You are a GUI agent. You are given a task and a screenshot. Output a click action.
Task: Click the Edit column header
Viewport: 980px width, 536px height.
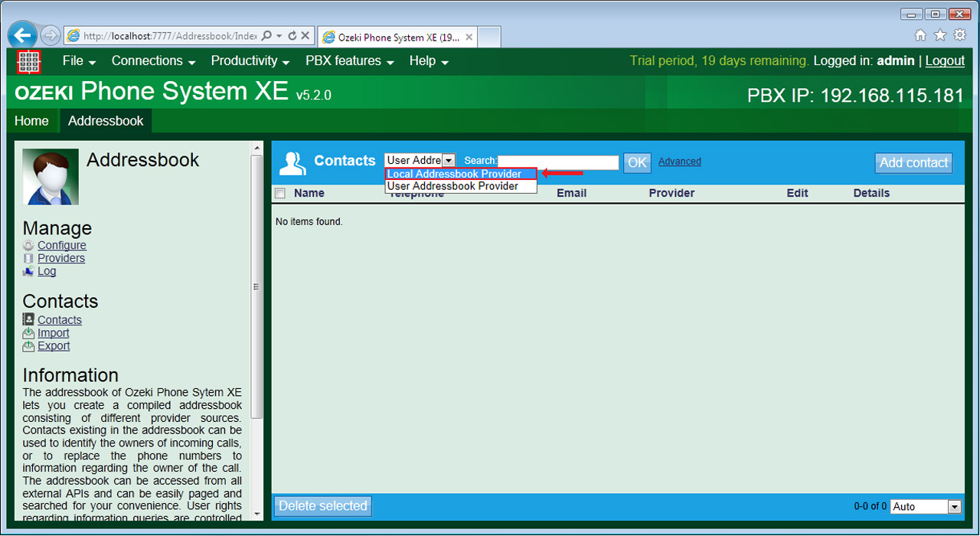[x=797, y=193]
